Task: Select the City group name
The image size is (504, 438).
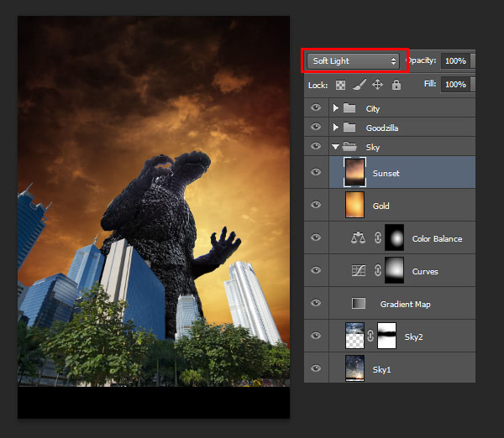Action: pyautogui.click(x=373, y=109)
